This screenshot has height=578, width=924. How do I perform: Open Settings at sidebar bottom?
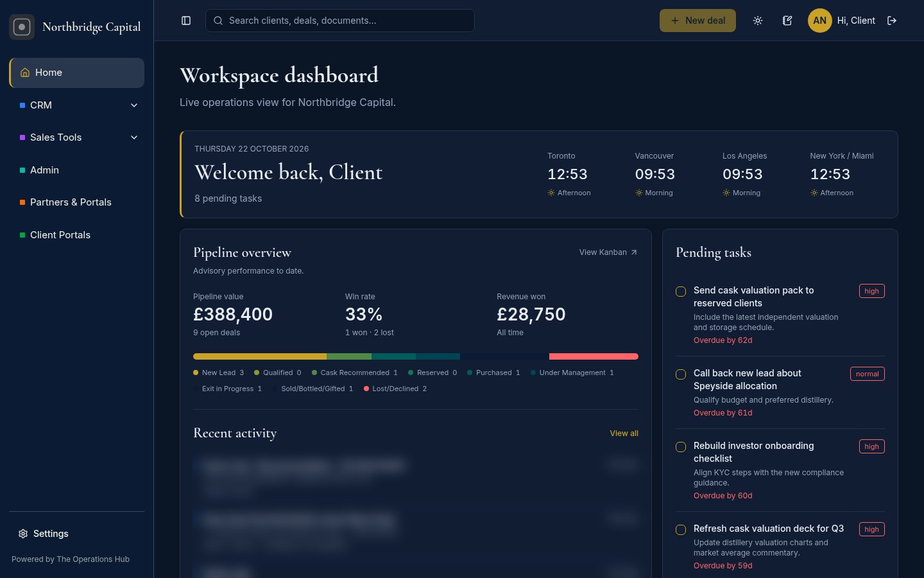(76, 534)
